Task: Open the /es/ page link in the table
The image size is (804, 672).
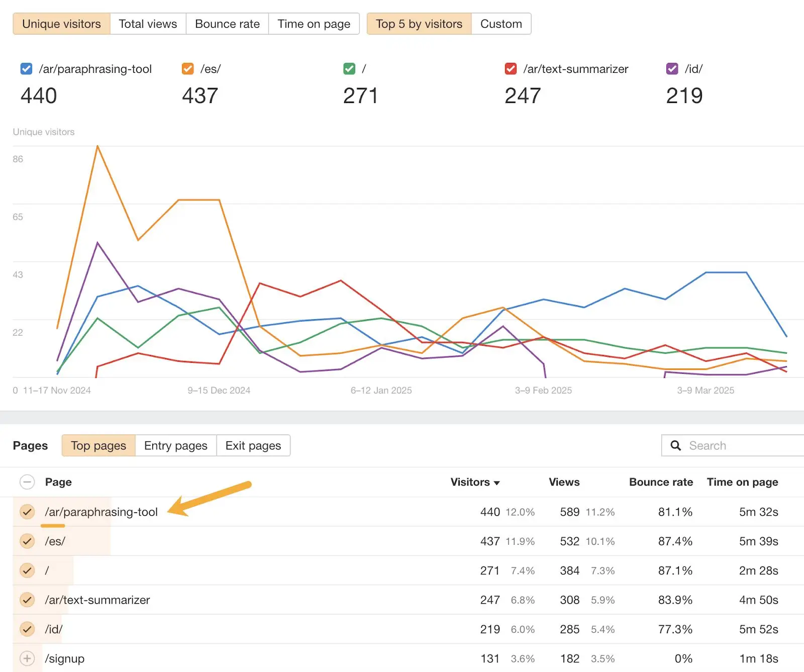Action: click(x=55, y=541)
